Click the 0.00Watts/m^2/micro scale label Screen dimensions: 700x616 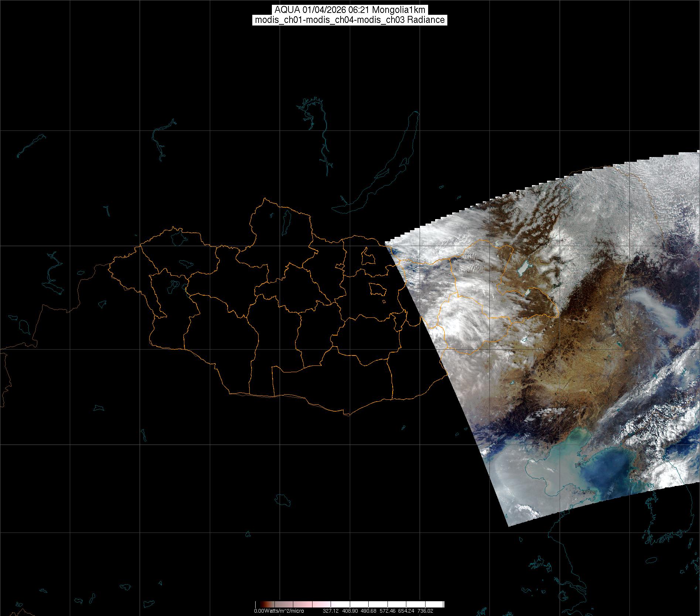[279, 611]
